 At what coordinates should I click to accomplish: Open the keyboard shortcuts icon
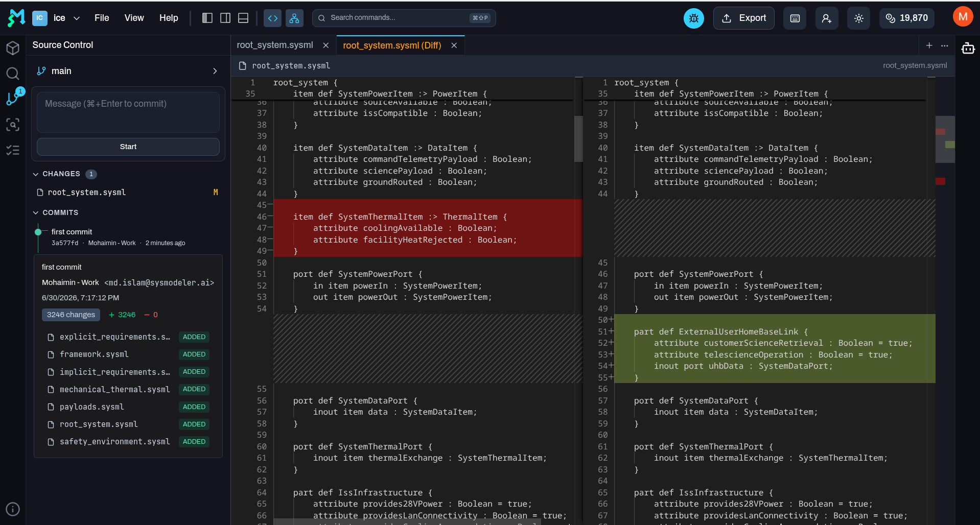click(x=795, y=18)
